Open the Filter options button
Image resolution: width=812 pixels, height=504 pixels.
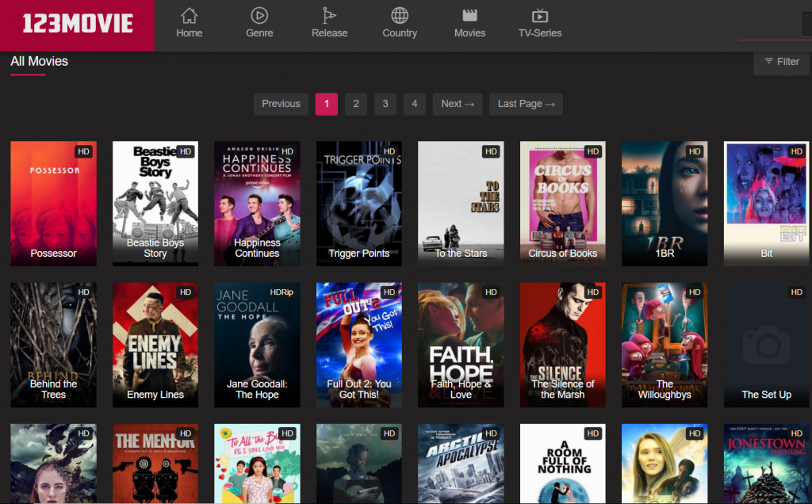click(781, 62)
